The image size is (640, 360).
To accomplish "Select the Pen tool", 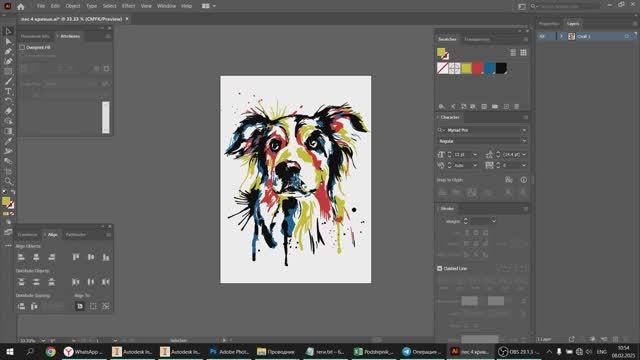I will coord(8,51).
